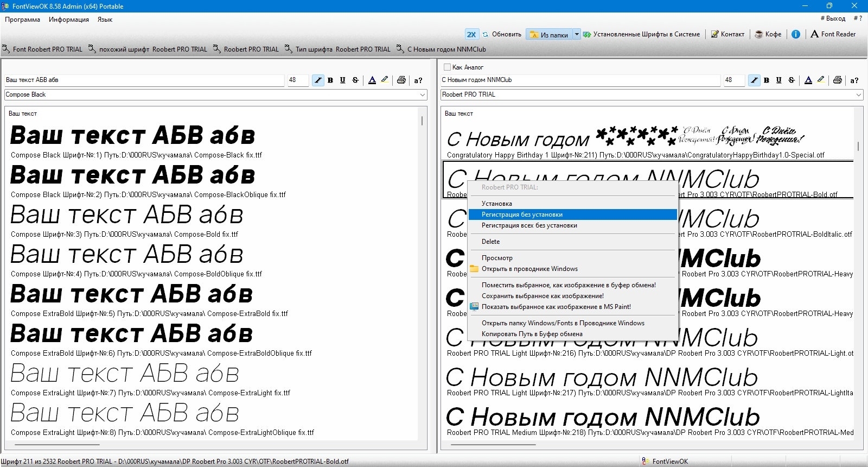The width and height of the screenshot is (868, 467).
Task: Expand Compose Black font dropdown
Action: (x=423, y=94)
